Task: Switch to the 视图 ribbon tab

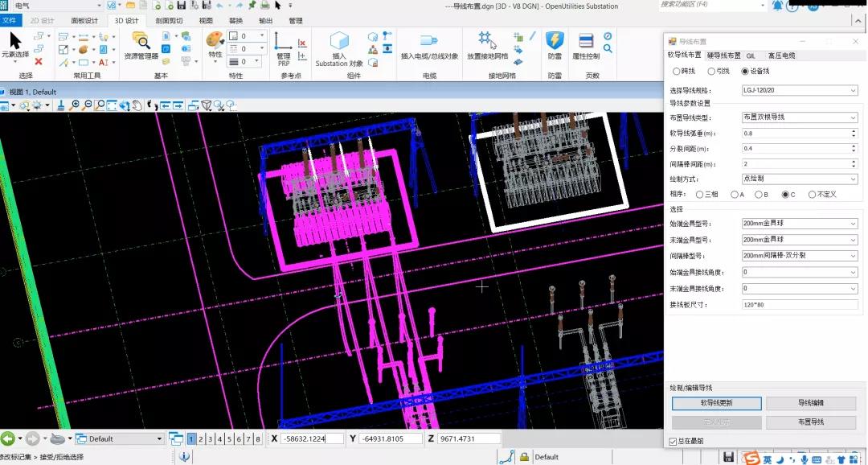Action: [x=206, y=20]
